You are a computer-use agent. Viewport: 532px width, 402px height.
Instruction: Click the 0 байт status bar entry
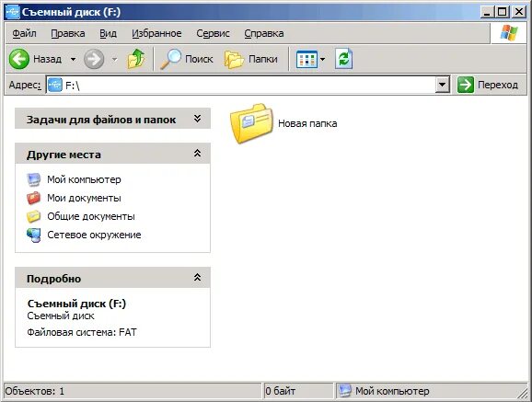pos(280,391)
